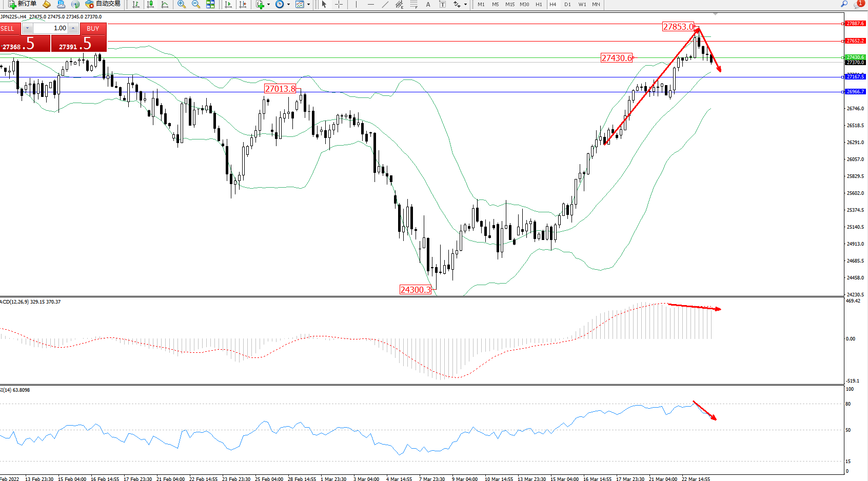Select the text label tool 'A'
The width and height of the screenshot is (868, 481).
tap(428, 4)
